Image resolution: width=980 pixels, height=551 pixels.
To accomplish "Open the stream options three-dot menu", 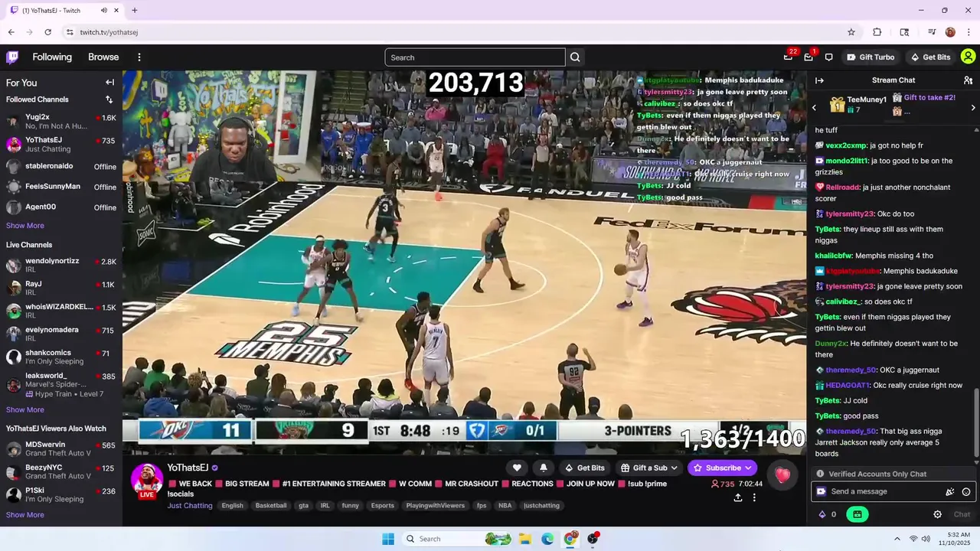I will [x=754, y=497].
